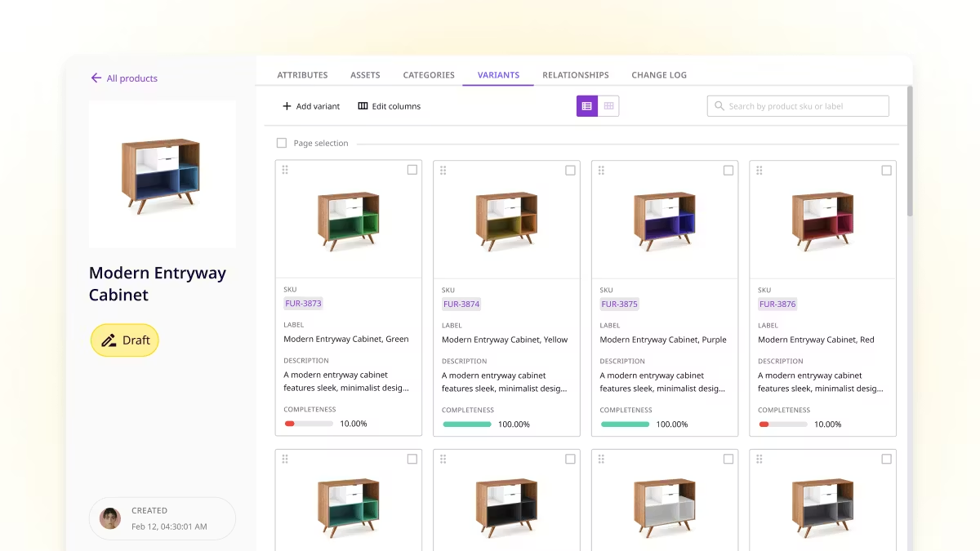Image resolution: width=980 pixels, height=551 pixels.
Task: Grab the drag handle on FUR-3876 card
Action: (x=759, y=170)
